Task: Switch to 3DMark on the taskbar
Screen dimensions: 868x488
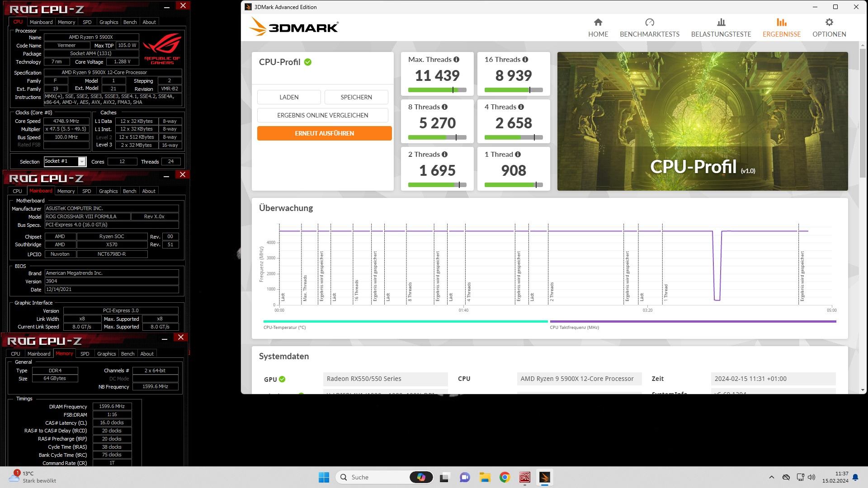Action: [544, 477]
